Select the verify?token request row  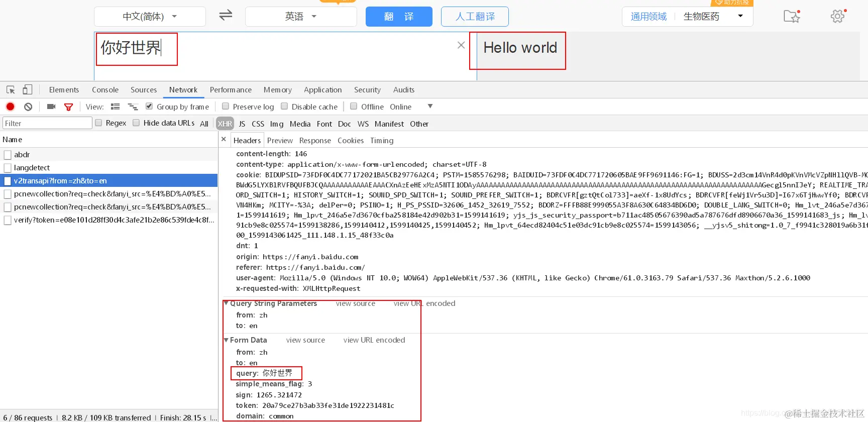[108, 220]
